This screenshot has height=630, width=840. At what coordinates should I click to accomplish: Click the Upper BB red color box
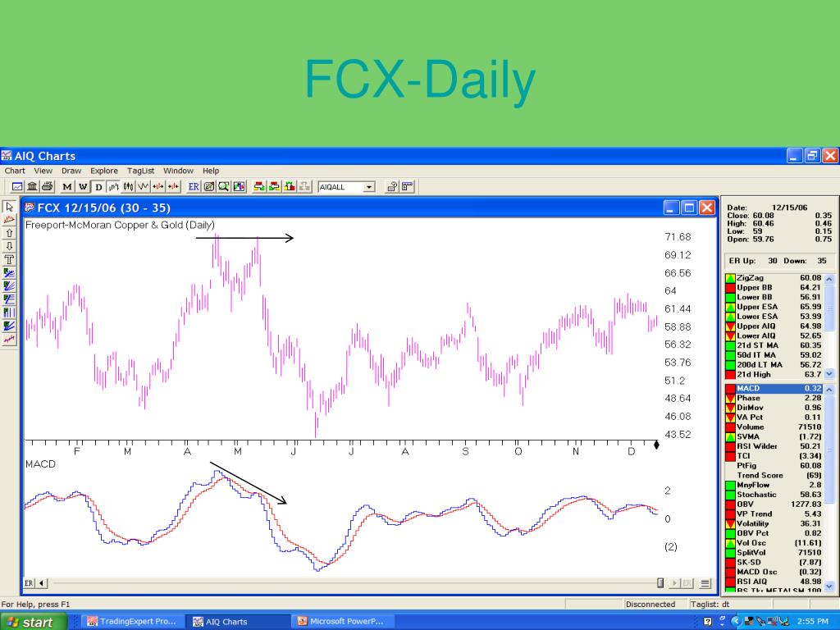tap(730, 288)
